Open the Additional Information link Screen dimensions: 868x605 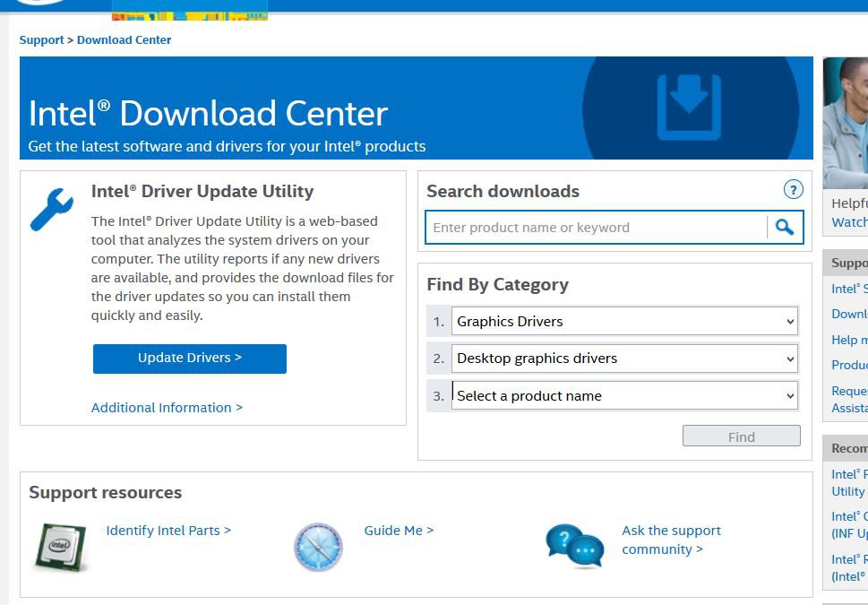(x=167, y=408)
